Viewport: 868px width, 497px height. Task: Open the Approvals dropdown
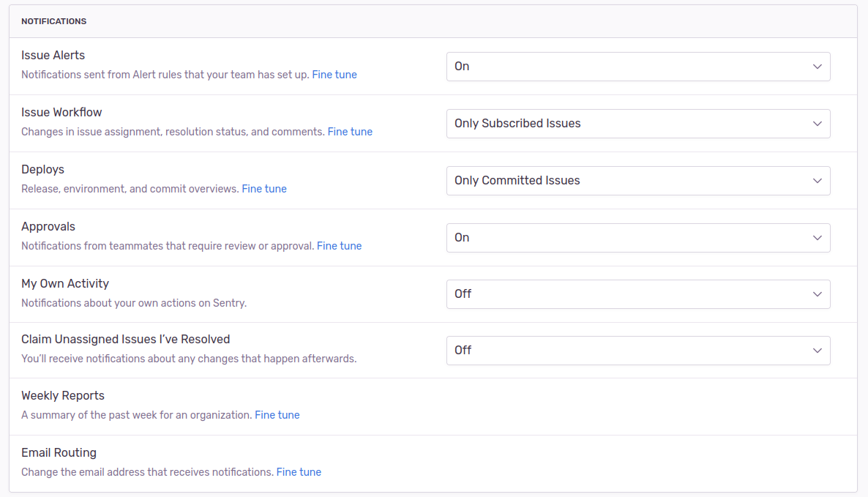(638, 237)
